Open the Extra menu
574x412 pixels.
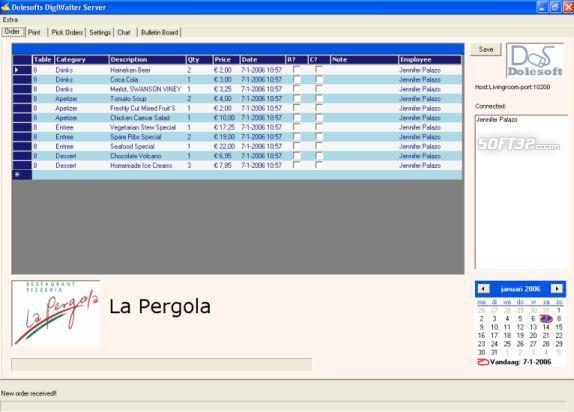(10, 19)
